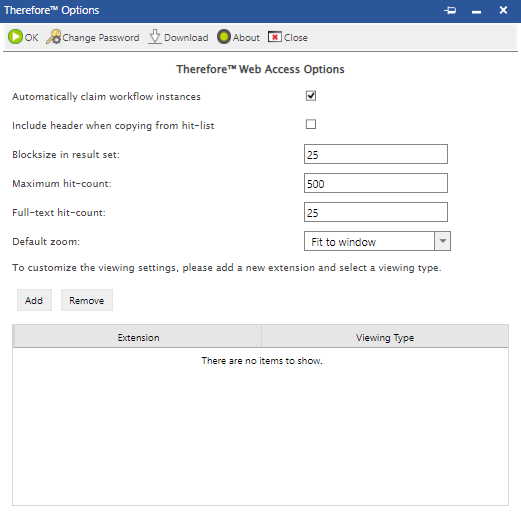Click the 'Therefore™ Options' window title
521x518 pixels.
click(x=52, y=10)
